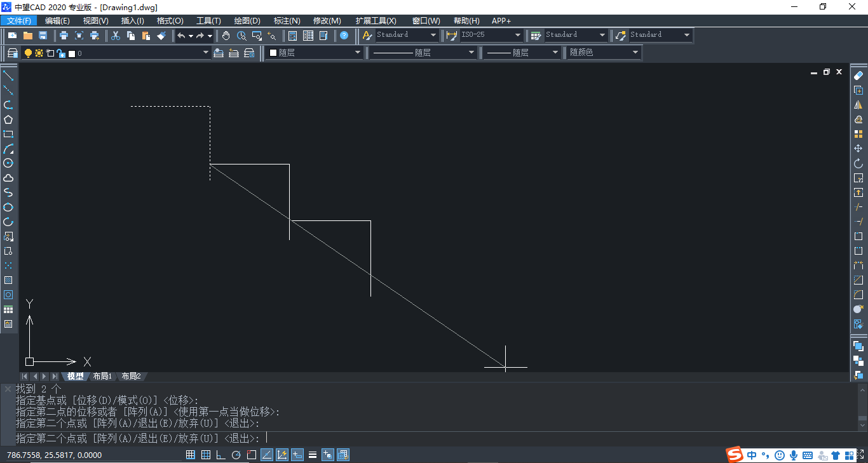
Task: Click inside the command line input field
Action: click(x=381, y=438)
